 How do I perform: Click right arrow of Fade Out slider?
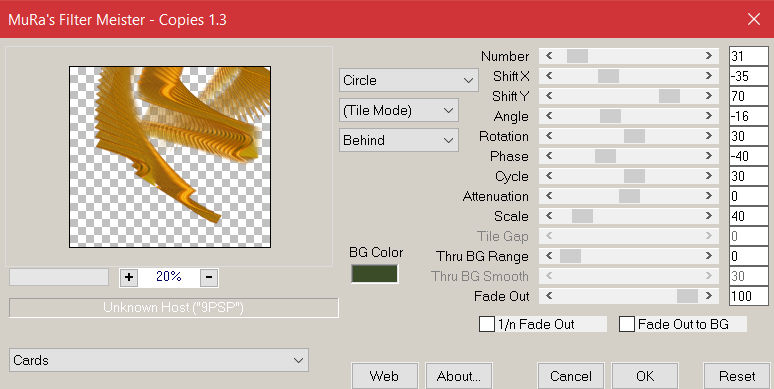[x=709, y=296]
